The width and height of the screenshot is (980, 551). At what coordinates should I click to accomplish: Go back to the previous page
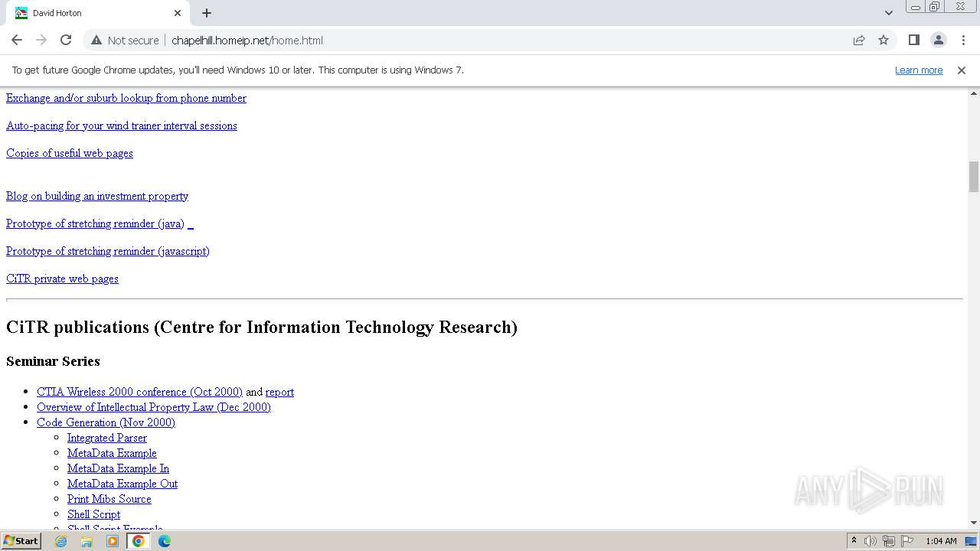tap(17, 40)
